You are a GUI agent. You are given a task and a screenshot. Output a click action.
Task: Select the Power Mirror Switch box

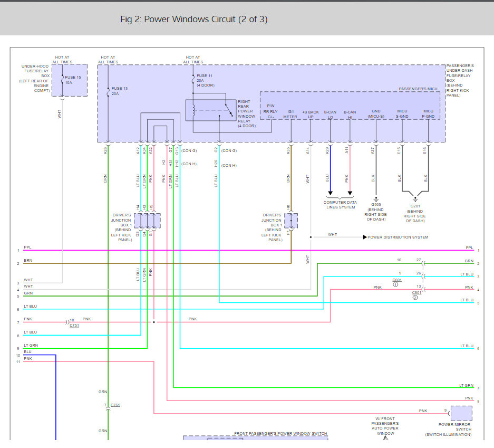coord(461,413)
